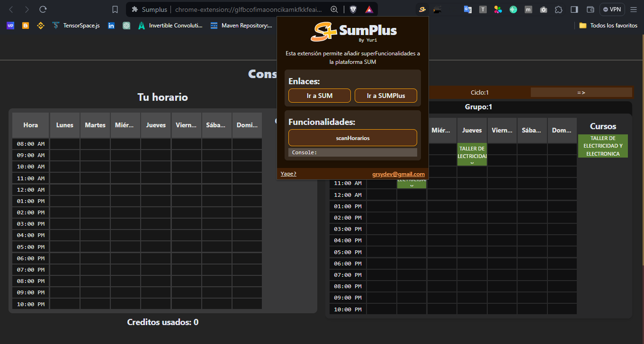Click the Ir a SUMPlus button
This screenshot has height=344, width=644.
point(386,96)
